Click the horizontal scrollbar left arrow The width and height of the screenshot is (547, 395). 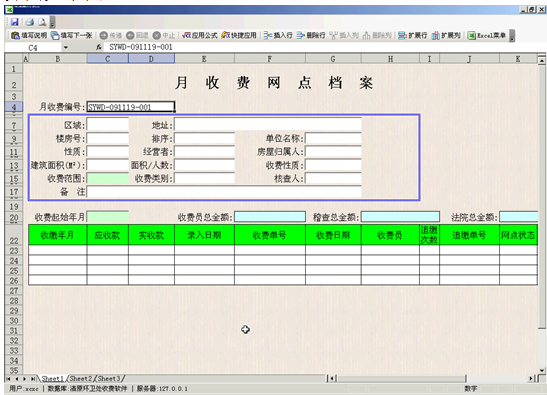tap(331, 378)
